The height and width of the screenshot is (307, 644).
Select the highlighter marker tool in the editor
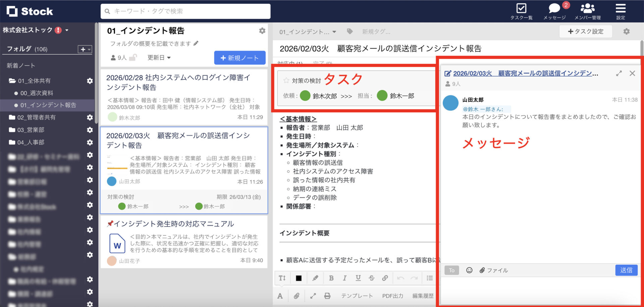315,278
